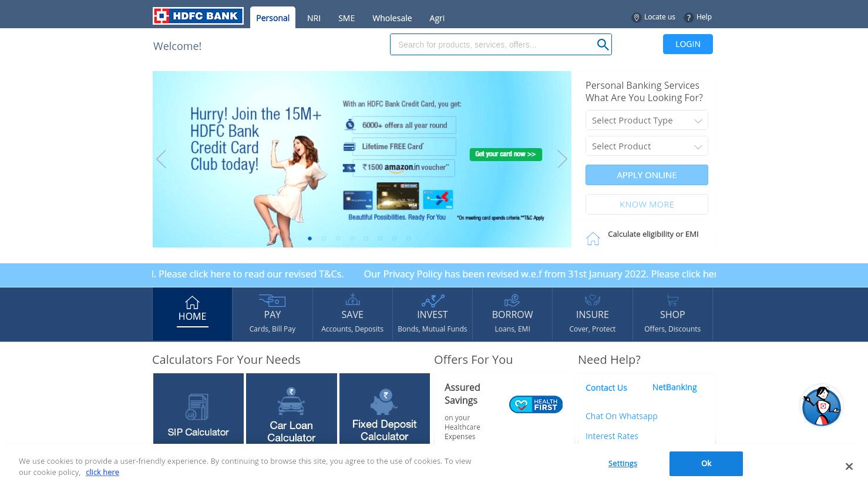
Task: Open the Contact Us link
Action: pos(606,388)
